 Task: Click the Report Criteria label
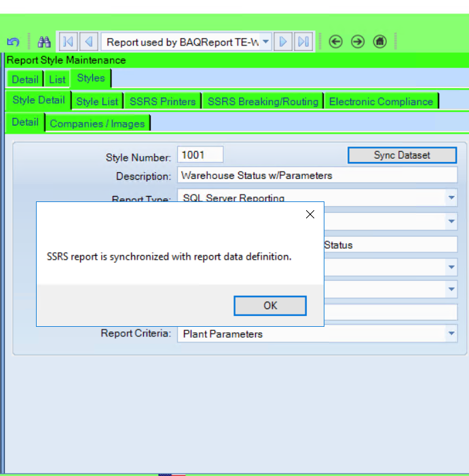click(x=136, y=334)
